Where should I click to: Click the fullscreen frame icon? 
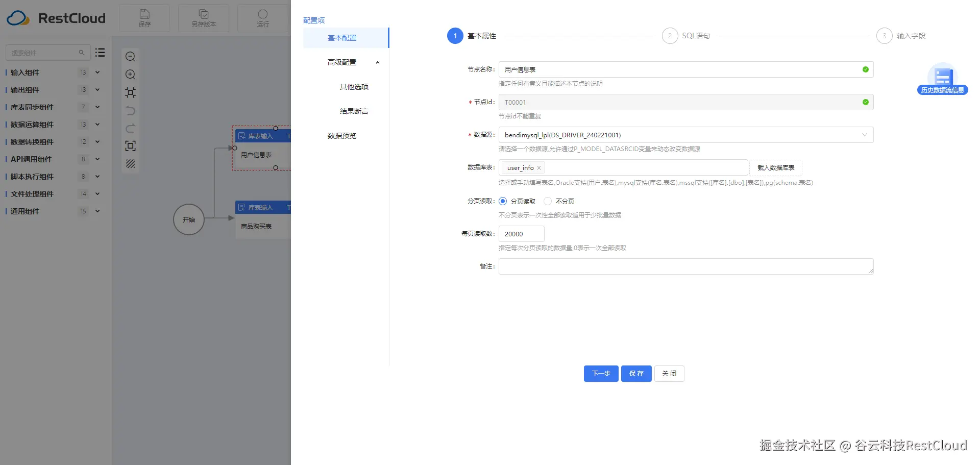(131, 146)
